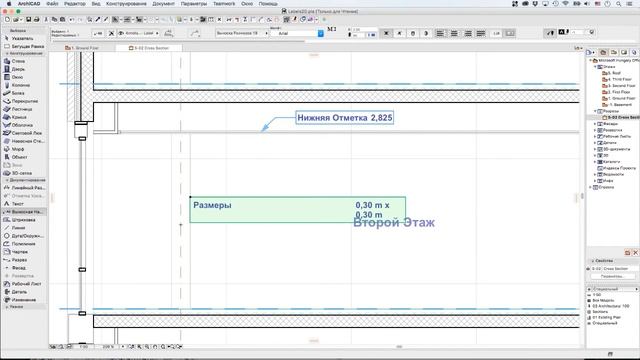
Task: Set left text alignment
Action: pos(440,33)
